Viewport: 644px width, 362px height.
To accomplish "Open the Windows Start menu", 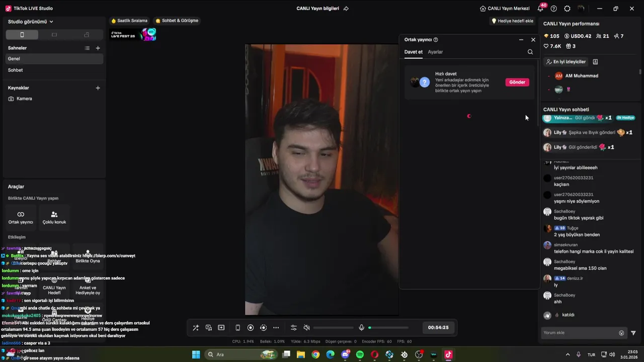I will [196, 354].
